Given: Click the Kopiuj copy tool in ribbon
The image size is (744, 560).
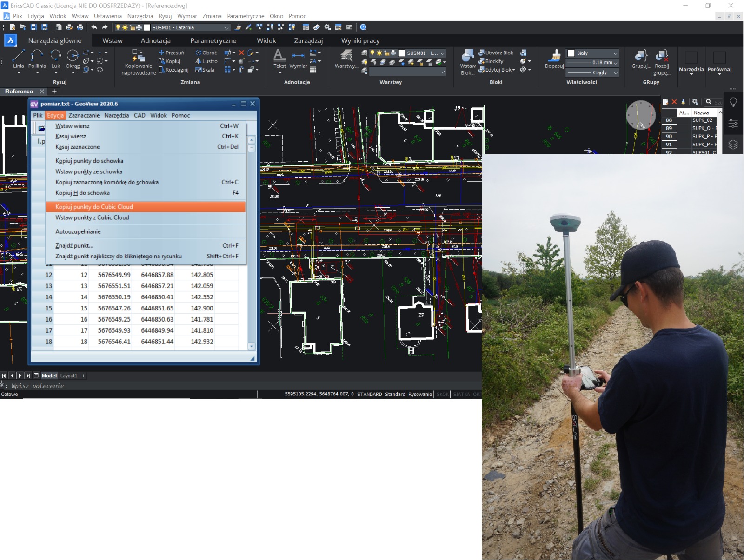Looking at the screenshot, I should click(169, 61).
